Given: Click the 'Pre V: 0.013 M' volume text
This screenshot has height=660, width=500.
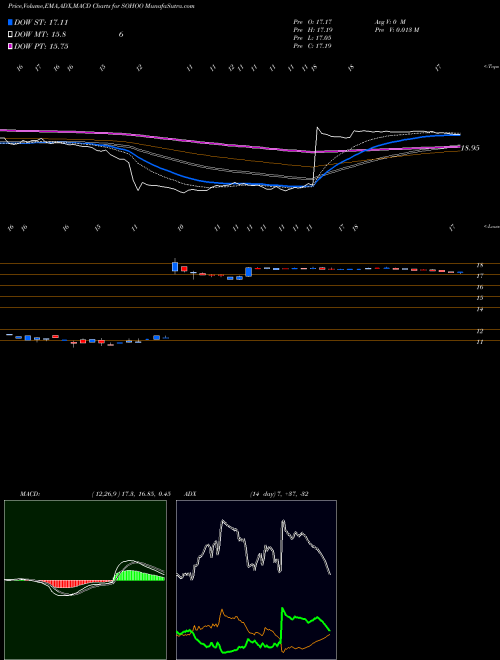Looking at the screenshot, I should [397, 29].
